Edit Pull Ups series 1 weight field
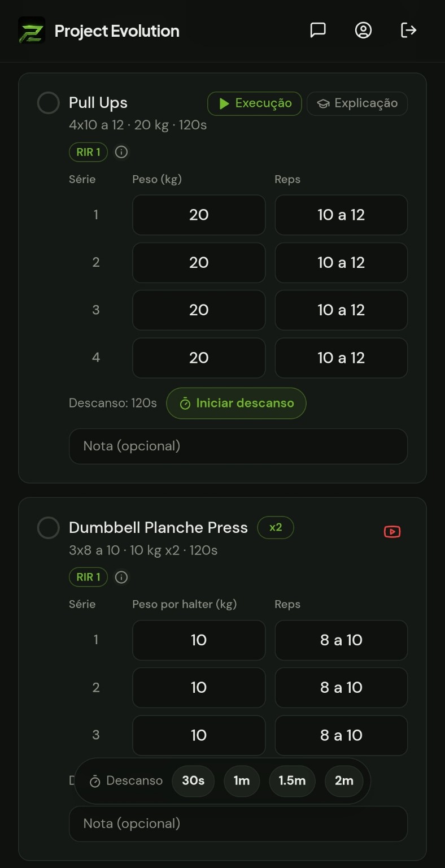445x868 pixels. coord(199,215)
